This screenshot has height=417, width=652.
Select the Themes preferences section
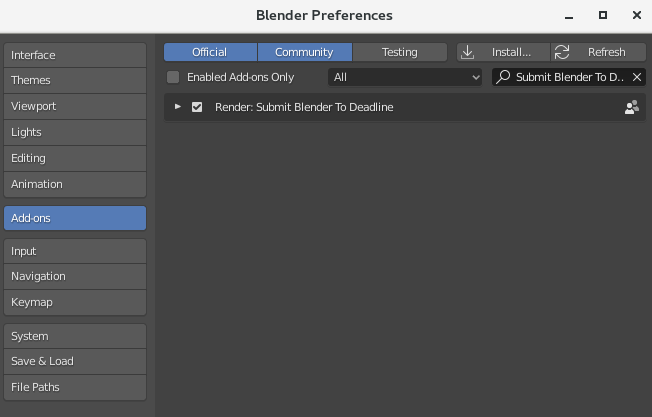75,80
